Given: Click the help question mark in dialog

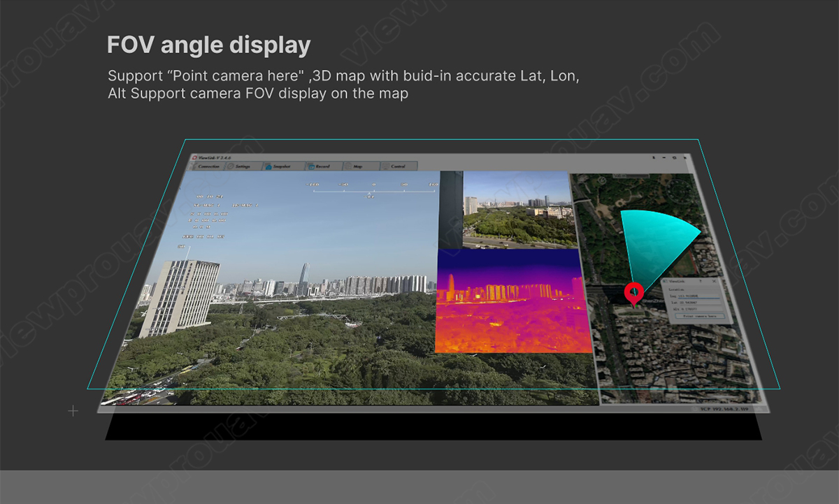Looking at the screenshot, I should 701,281.
